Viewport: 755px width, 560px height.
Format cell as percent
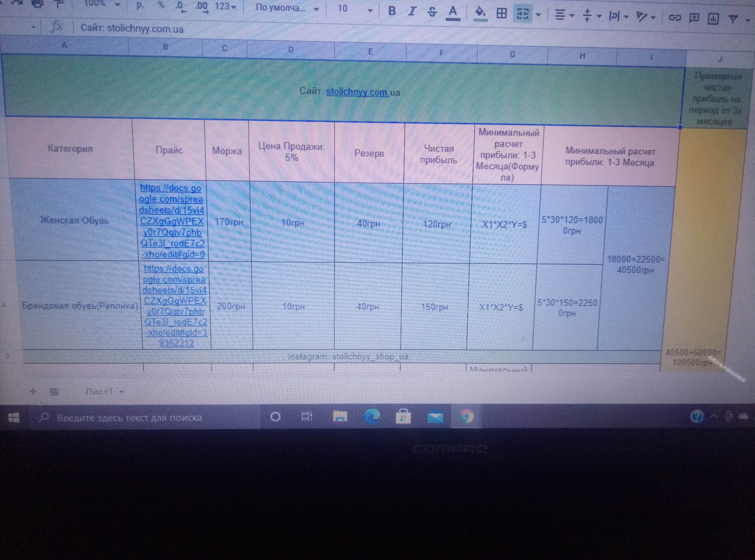tap(161, 5)
